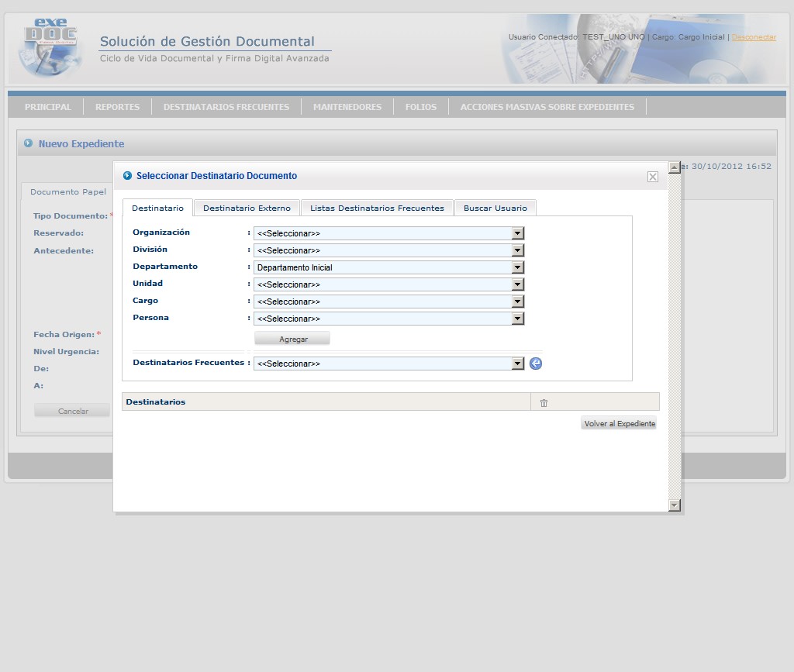This screenshot has height=672, width=794.
Task: Click the exeDOC logo
Action: tap(50, 47)
